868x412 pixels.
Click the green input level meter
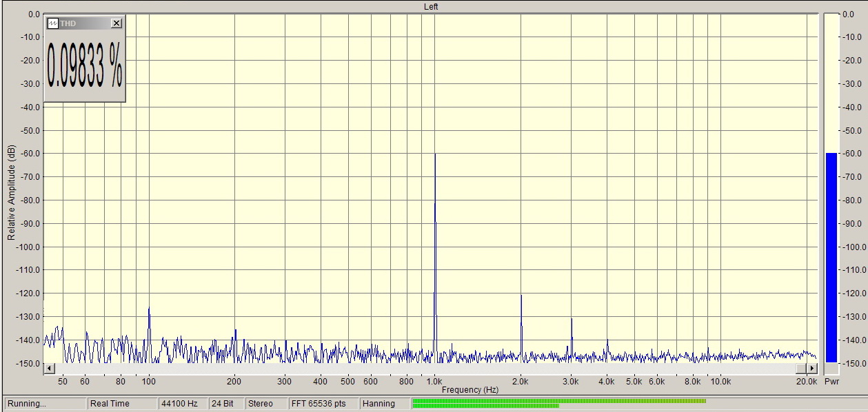pos(559,403)
